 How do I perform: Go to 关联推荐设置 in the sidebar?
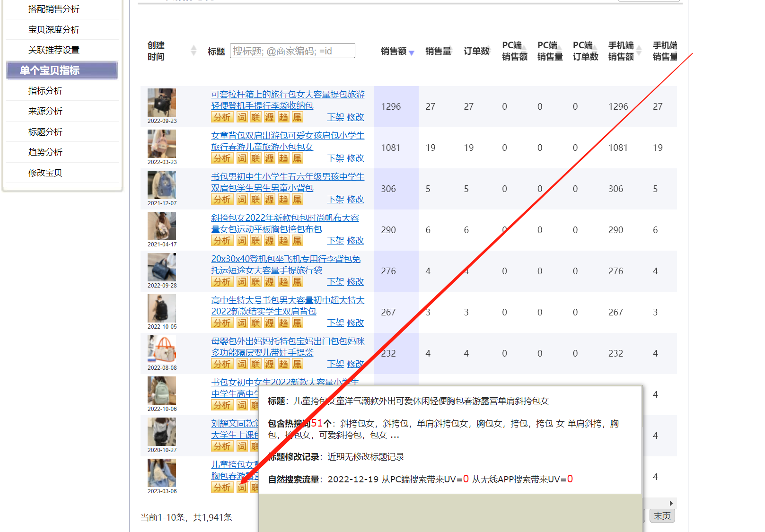(54, 50)
